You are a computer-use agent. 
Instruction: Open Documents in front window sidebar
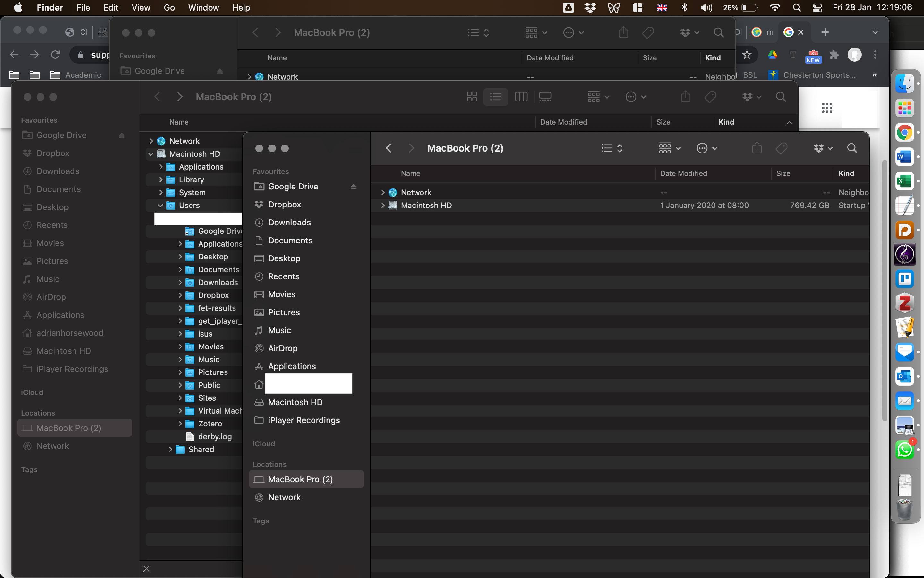290,241
